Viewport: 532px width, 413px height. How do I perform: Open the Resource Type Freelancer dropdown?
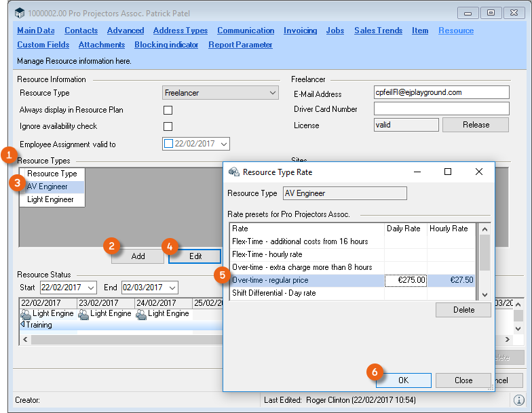click(272, 93)
